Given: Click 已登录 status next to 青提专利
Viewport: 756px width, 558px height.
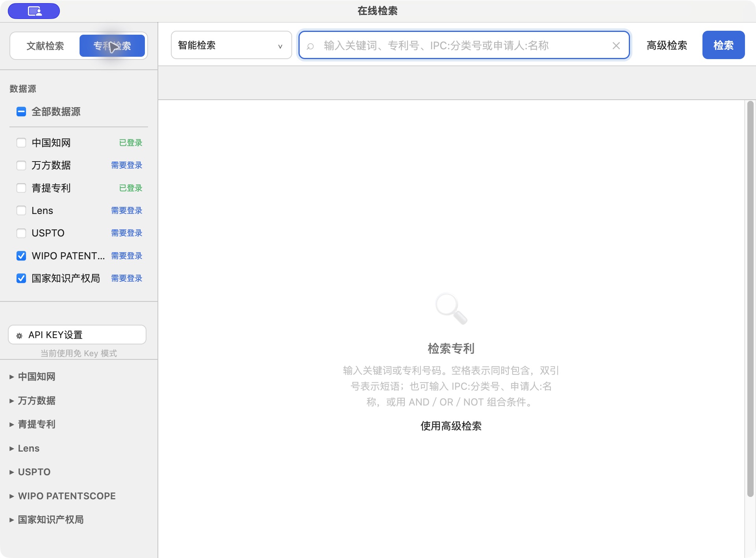Looking at the screenshot, I should coord(131,188).
